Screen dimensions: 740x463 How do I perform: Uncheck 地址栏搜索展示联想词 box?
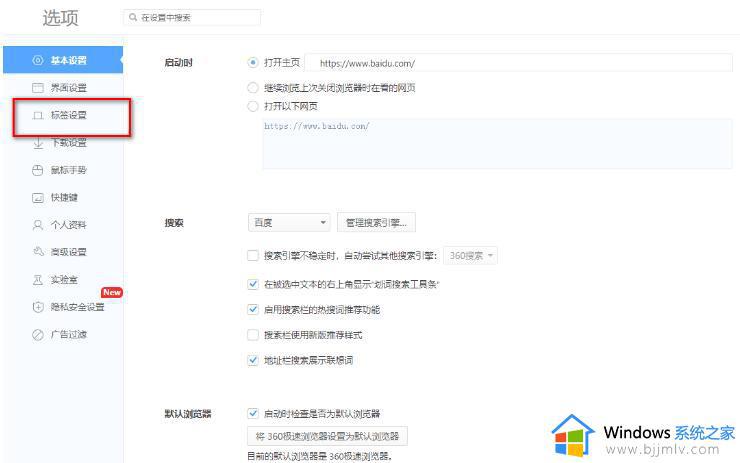tap(253, 361)
